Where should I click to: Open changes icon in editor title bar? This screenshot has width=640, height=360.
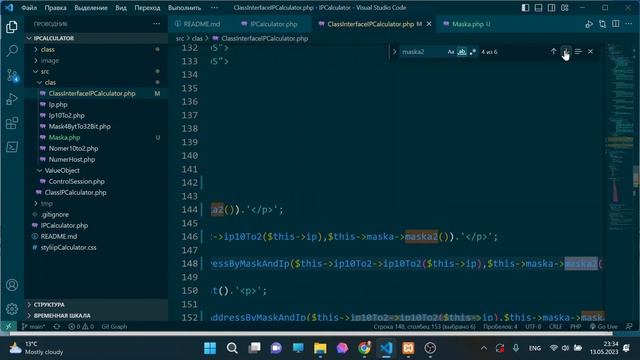(x=602, y=24)
